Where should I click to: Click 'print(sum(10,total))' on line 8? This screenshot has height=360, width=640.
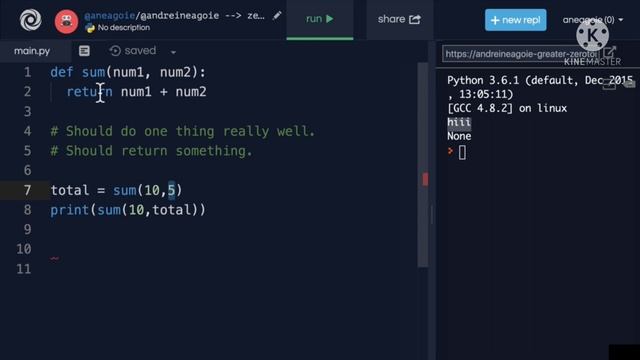[x=128, y=210]
